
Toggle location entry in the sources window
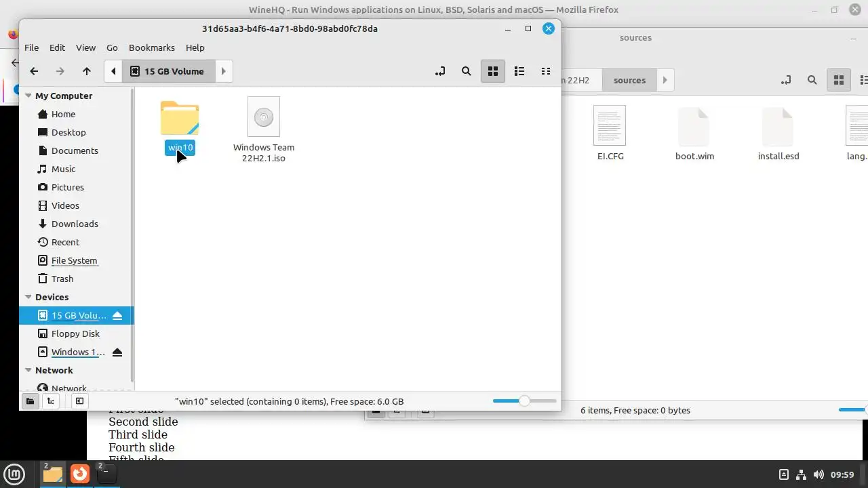tap(786, 80)
